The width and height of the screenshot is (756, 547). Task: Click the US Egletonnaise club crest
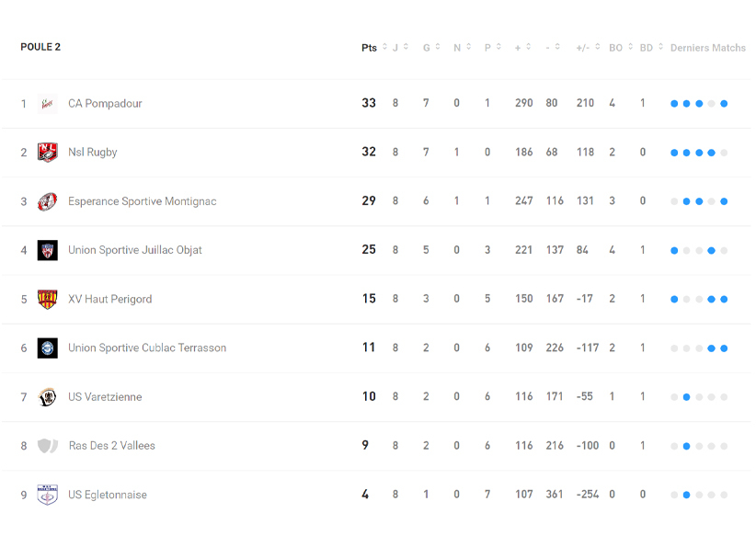(47, 495)
